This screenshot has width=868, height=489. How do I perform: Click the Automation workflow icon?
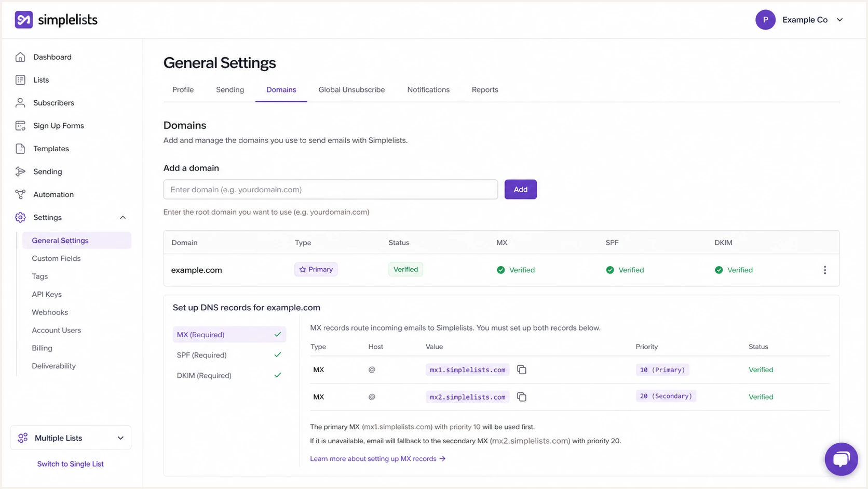click(20, 194)
